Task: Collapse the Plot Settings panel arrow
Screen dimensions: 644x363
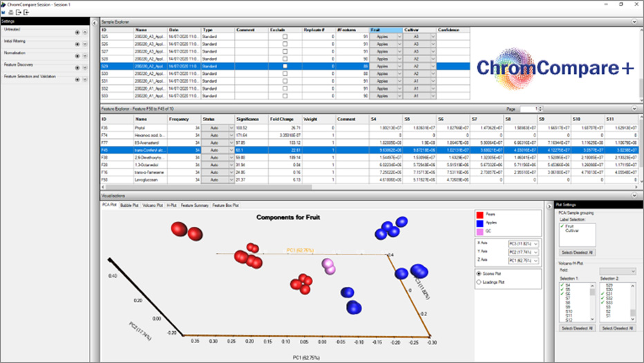Action: pos(549,206)
